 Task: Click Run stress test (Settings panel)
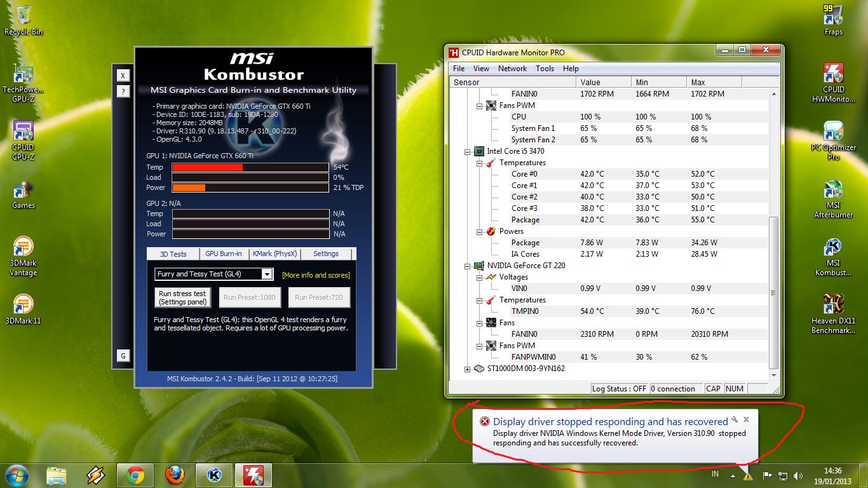pyautogui.click(x=182, y=297)
